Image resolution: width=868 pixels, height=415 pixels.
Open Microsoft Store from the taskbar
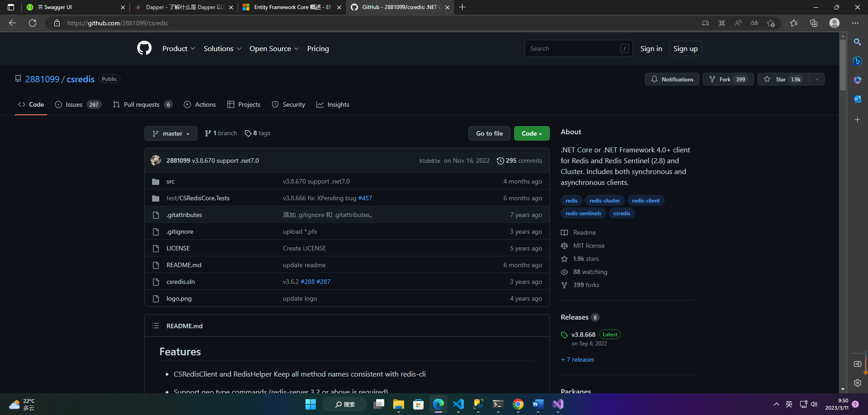pyautogui.click(x=418, y=404)
